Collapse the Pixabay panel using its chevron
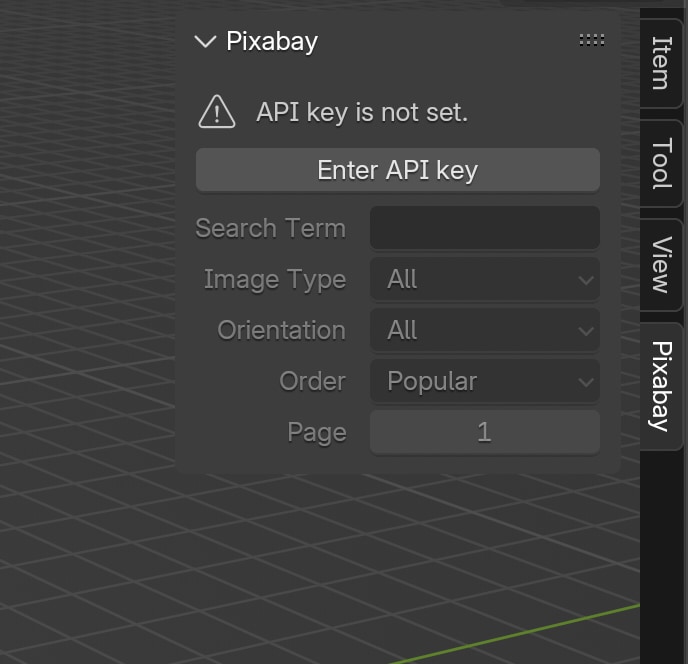 (205, 42)
